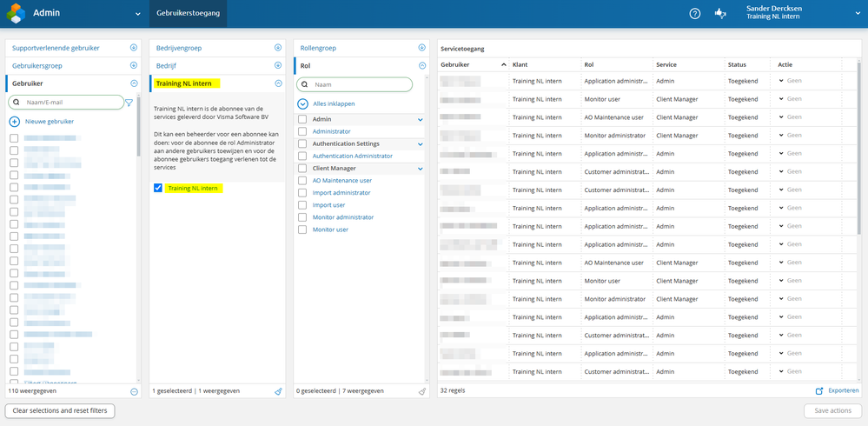
Task: Expand the Supportverlenende gebruiker section
Action: tap(134, 48)
